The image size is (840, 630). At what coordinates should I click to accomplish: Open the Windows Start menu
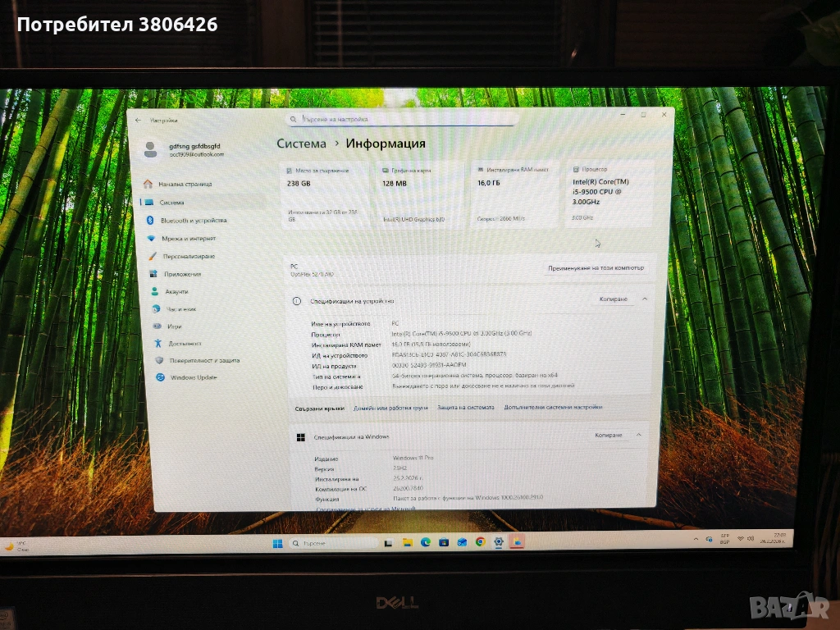(277, 543)
